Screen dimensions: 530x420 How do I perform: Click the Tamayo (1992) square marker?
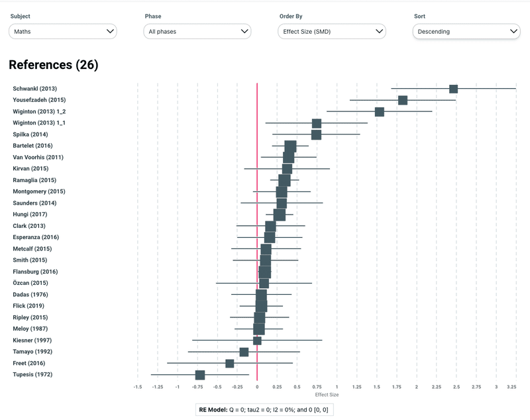[x=244, y=352]
